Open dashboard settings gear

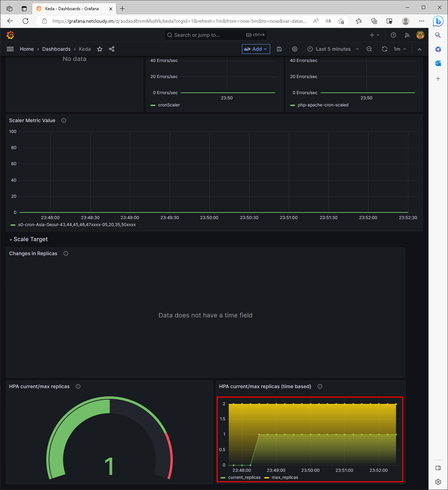click(x=295, y=49)
